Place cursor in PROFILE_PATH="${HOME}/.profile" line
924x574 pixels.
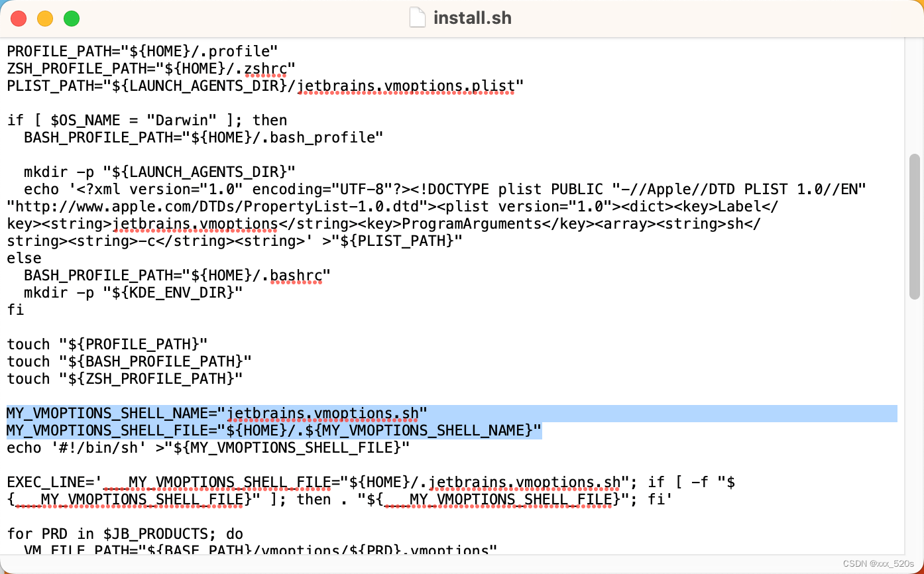(x=143, y=51)
